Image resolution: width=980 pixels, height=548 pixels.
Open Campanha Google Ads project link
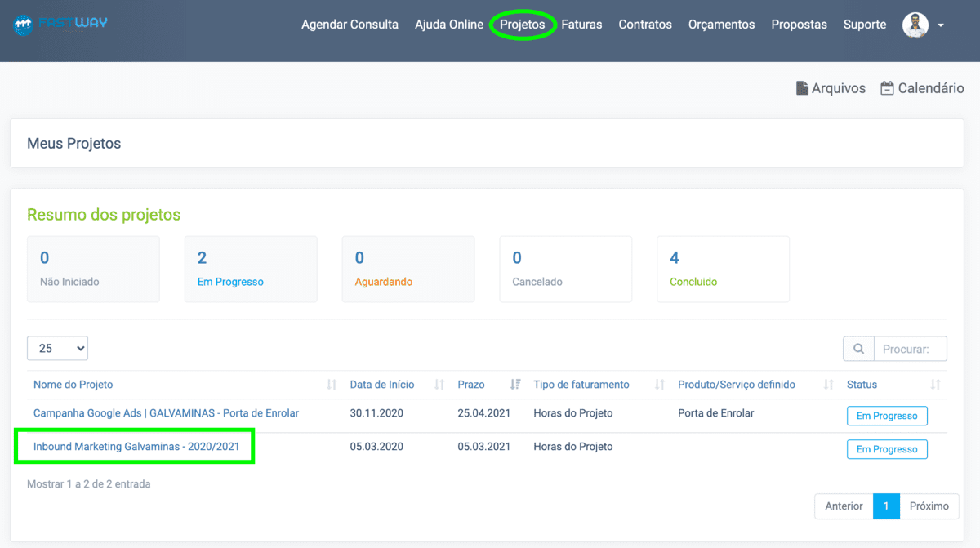pyautogui.click(x=166, y=413)
